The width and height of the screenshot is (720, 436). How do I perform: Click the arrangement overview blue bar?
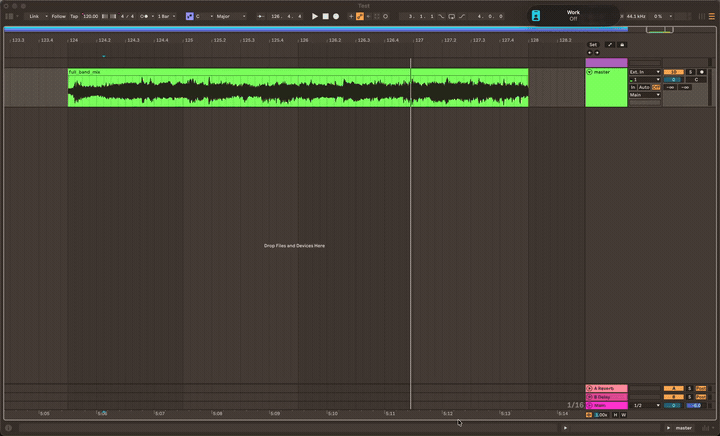tap(316, 29)
